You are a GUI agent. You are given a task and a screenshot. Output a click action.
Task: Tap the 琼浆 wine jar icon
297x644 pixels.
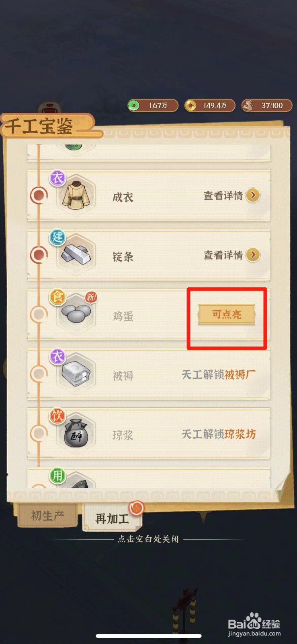coord(76,433)
